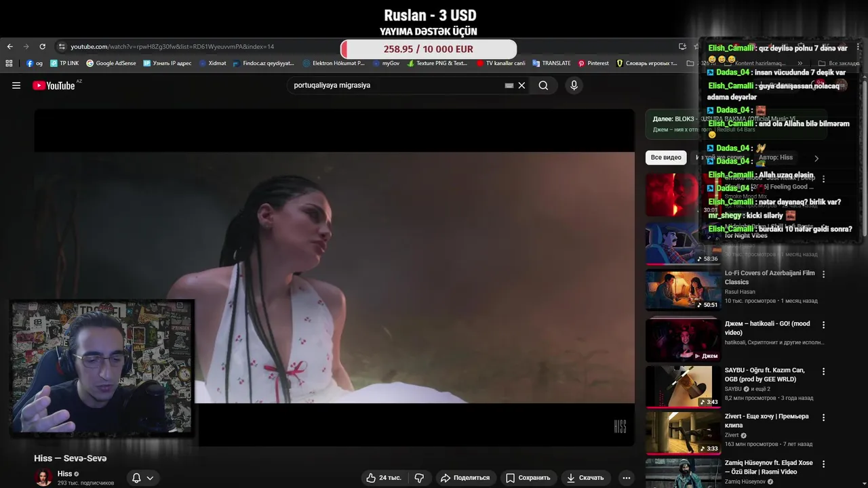Open the Pinterest bookmark

593,63
